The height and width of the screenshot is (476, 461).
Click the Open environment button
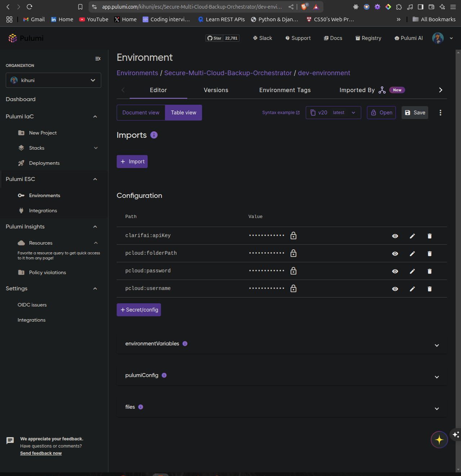[x=381, y=113]
